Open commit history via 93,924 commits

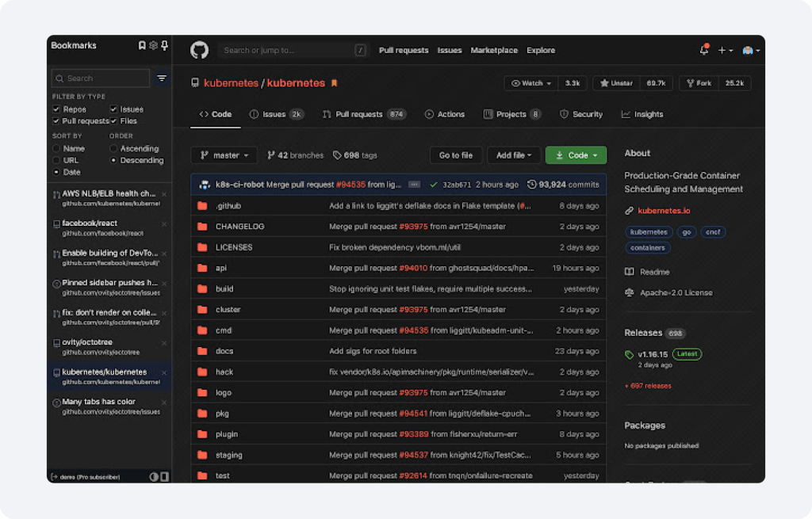pos(564,184)
